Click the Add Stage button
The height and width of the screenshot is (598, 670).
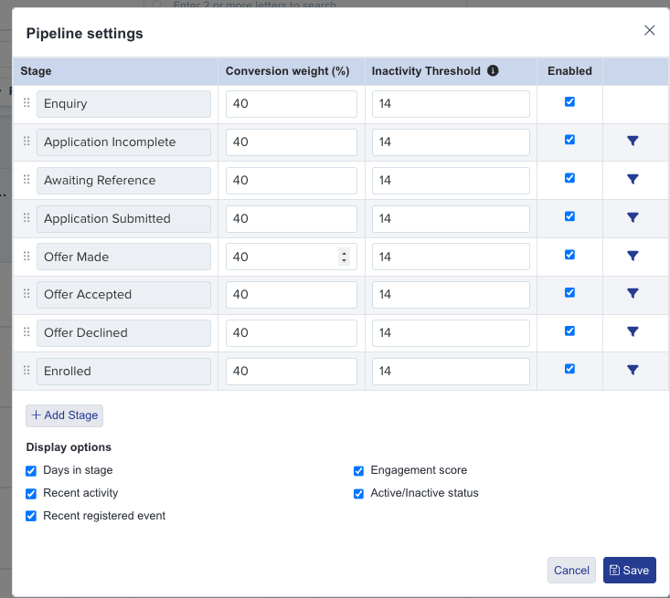(x=64, y=415)
